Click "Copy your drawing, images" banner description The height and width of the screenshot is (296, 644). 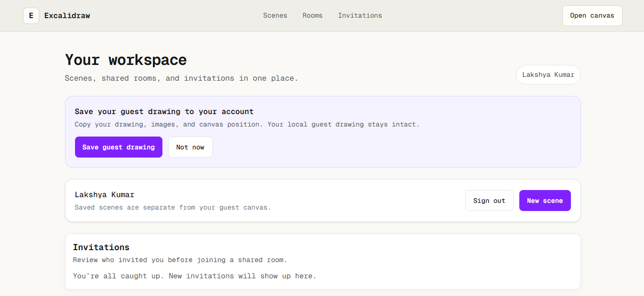(247, 125)
